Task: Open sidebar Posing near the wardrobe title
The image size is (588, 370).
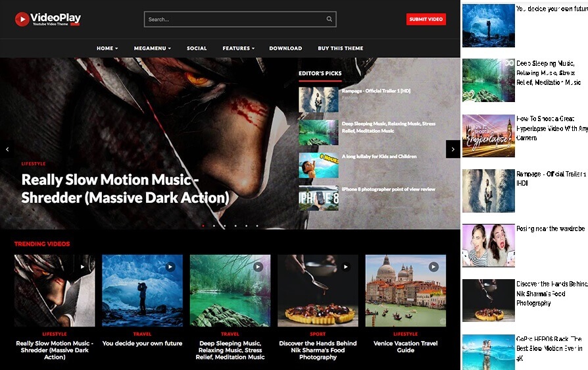Action: [550, 228]
